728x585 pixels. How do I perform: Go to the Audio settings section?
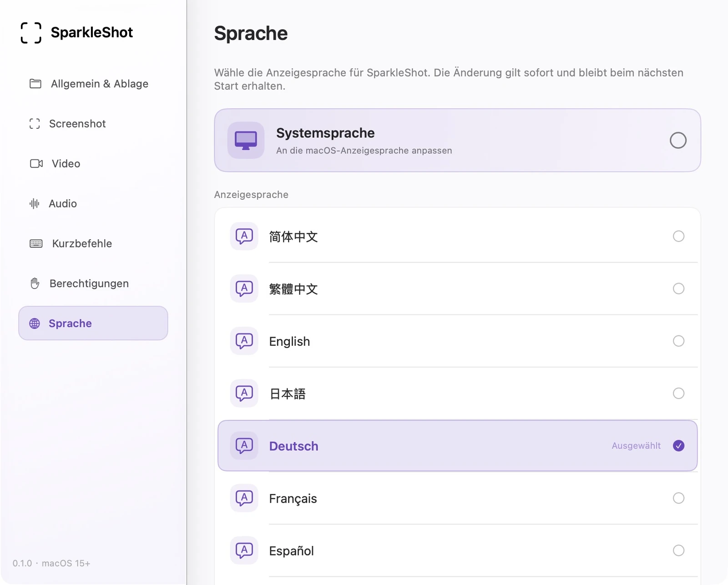pos(93,203)
